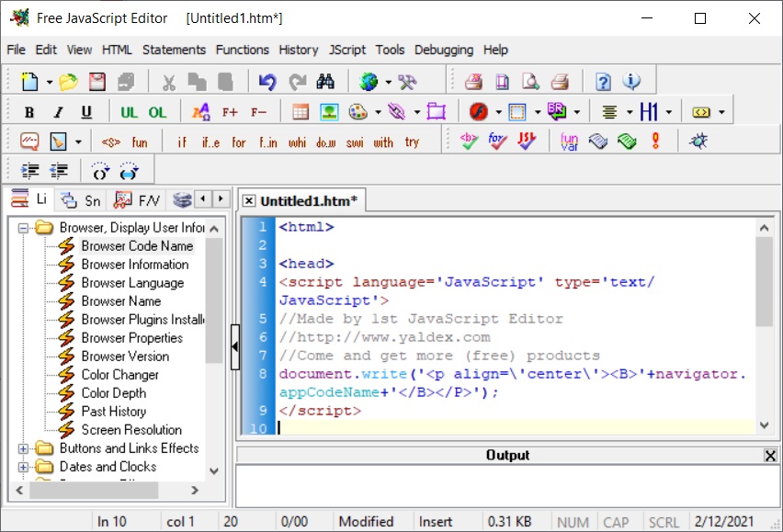This screenshot has width=783, height=532.
Task: Select Screen Resolution tree item
Action: coord(131,430)
